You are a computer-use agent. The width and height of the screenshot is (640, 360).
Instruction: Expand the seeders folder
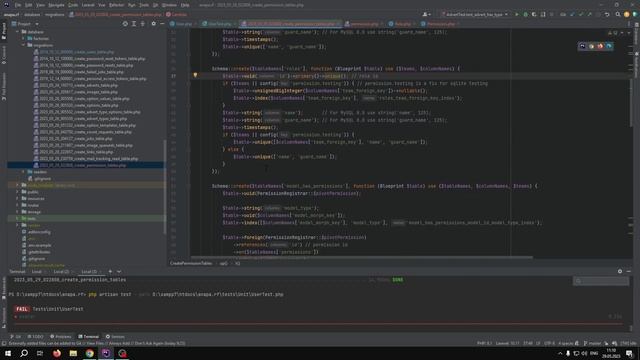coord(23,172)
